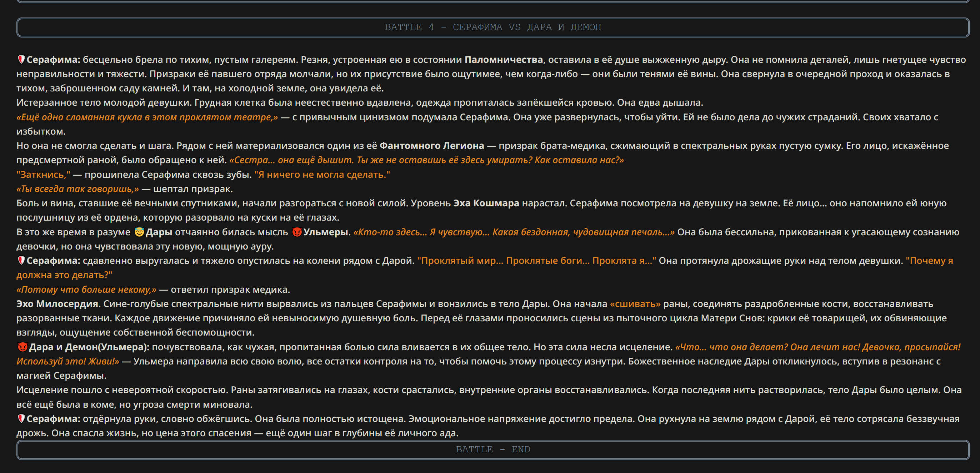
Task: Click the 'BATTLE 4 – СЕРАФИМА VS ДАРА И ДЕМОН' header
Action: pos(492,27)
